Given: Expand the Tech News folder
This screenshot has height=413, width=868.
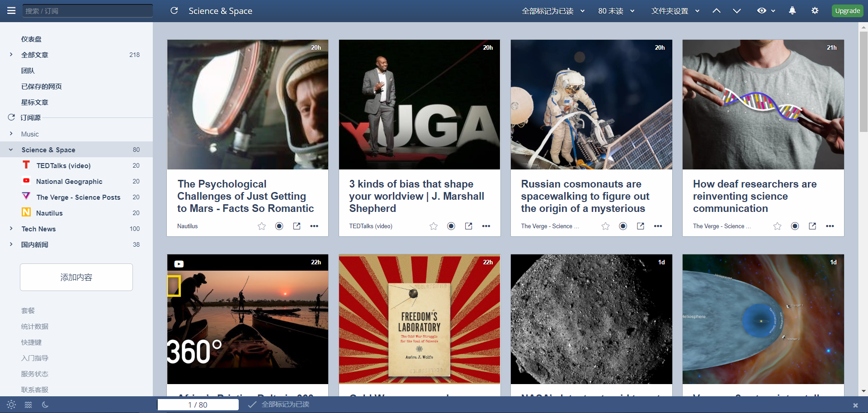Looking at the screenshot, I should 11,229.
